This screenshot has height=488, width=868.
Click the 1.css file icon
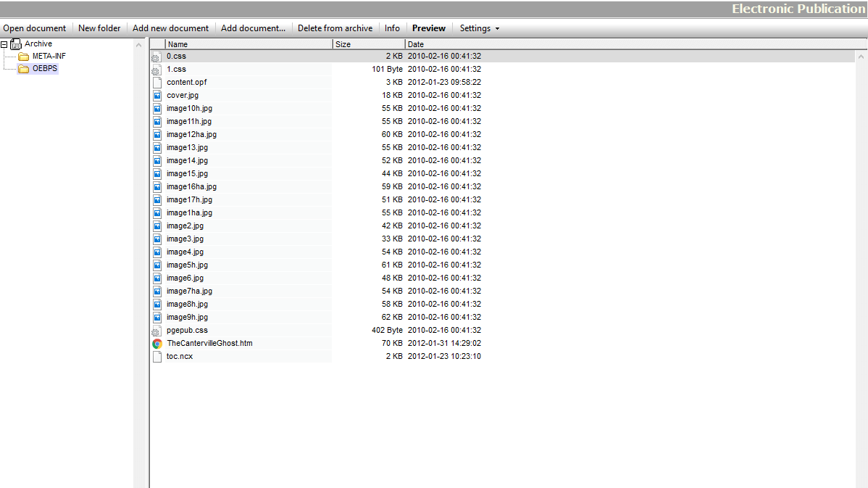[157, 70]
